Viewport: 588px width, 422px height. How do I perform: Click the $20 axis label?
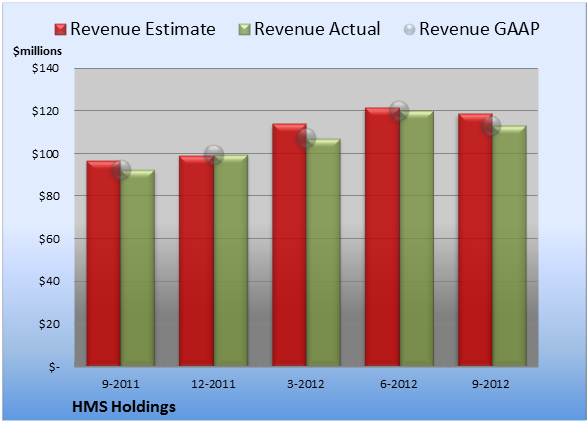tap(49, 324)
